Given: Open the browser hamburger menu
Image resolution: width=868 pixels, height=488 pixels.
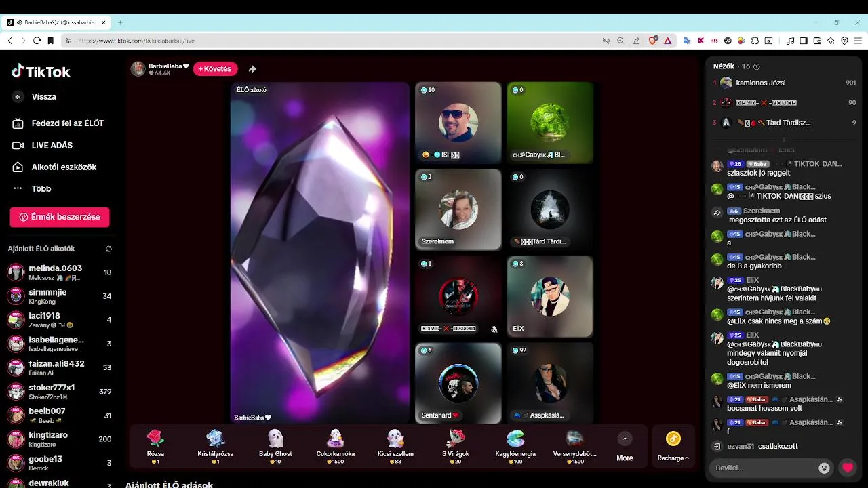Looking at the screenshot, I should [858, 41].
